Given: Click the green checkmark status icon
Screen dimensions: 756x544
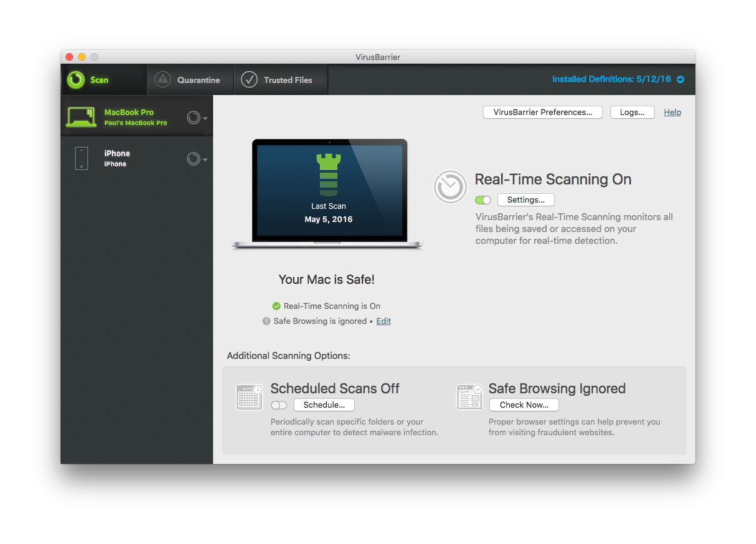Looking at the screenshot, I should 276,306.
